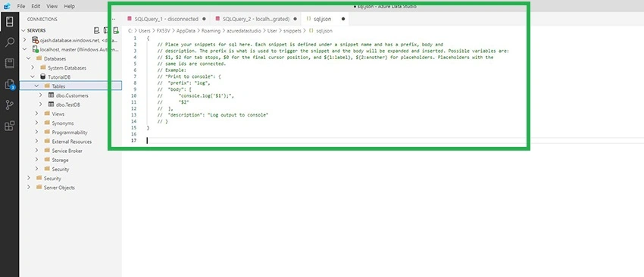
Task: Open the Source Control view
Action: click(9, 105)
